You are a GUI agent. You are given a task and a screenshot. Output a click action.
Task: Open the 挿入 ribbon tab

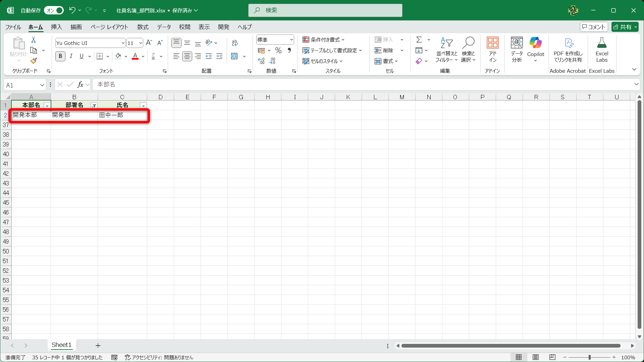click(x=56, y=27)
